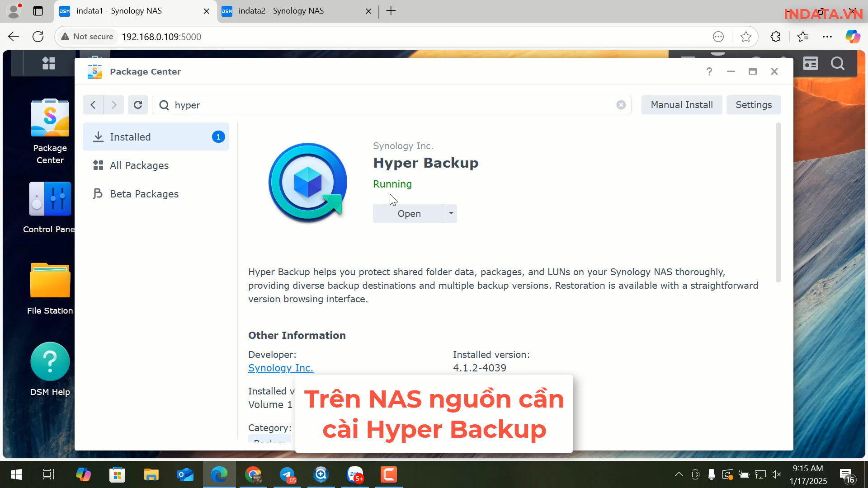
Task: Open Windows Start menu
Action: pyautogui.click(x=16, y=474)
